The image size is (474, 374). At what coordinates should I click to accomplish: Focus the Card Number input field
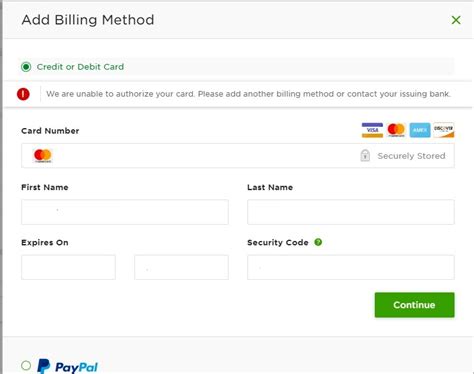click(x=238, y=156)
